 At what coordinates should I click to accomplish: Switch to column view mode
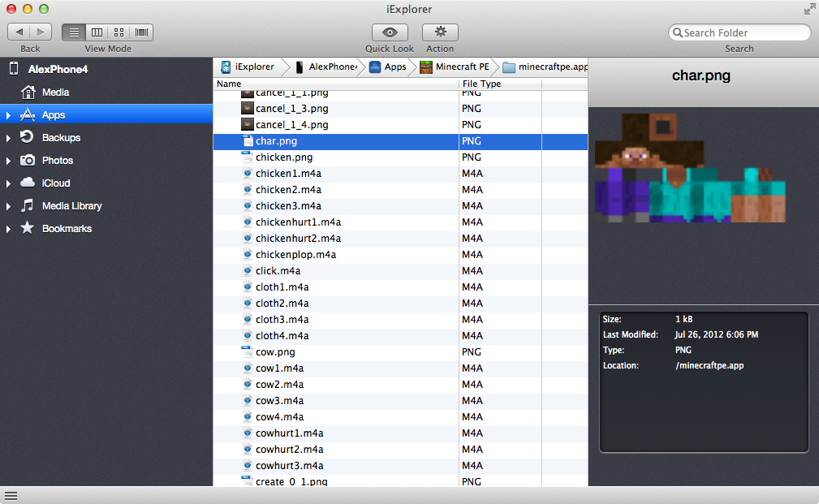point(97,32)
